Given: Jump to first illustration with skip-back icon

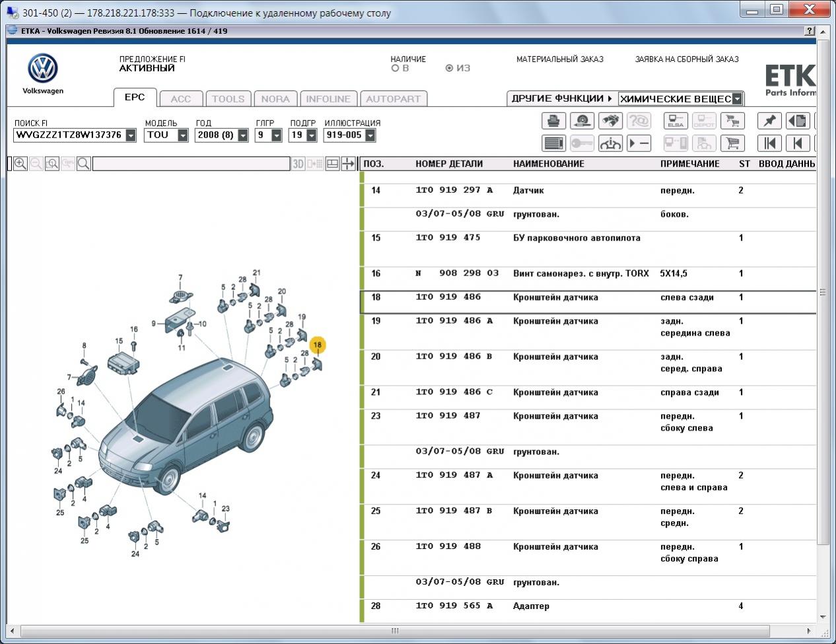Looking at the screenshot, I should pyautogui.click(x=769, y=143).
